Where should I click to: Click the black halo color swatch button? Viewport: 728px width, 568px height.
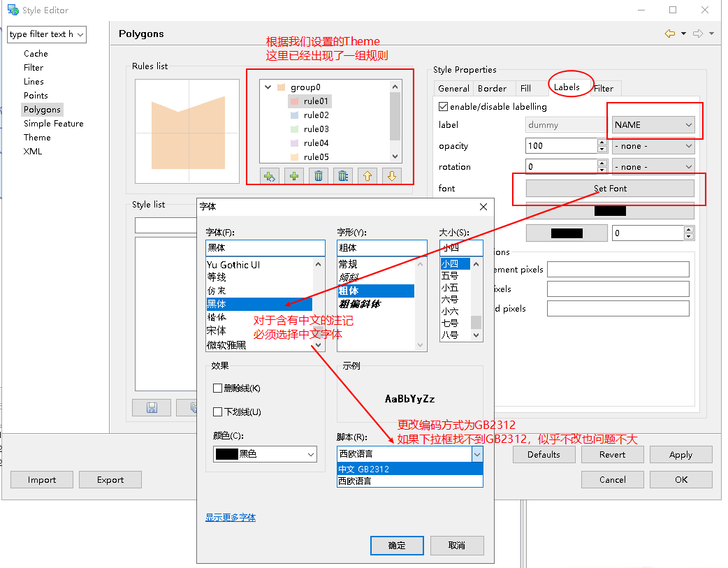coord(567,233)
